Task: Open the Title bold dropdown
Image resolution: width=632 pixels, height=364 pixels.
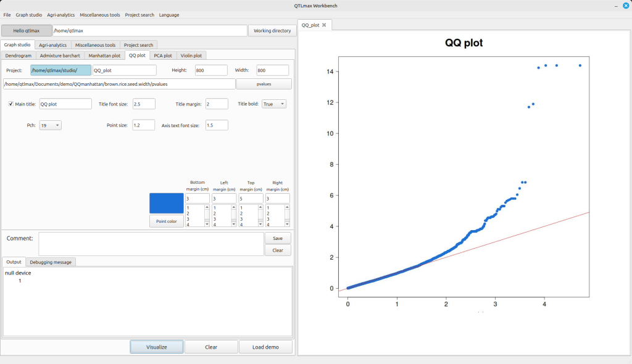Action: pyautogui.click(x=274, y=104)
